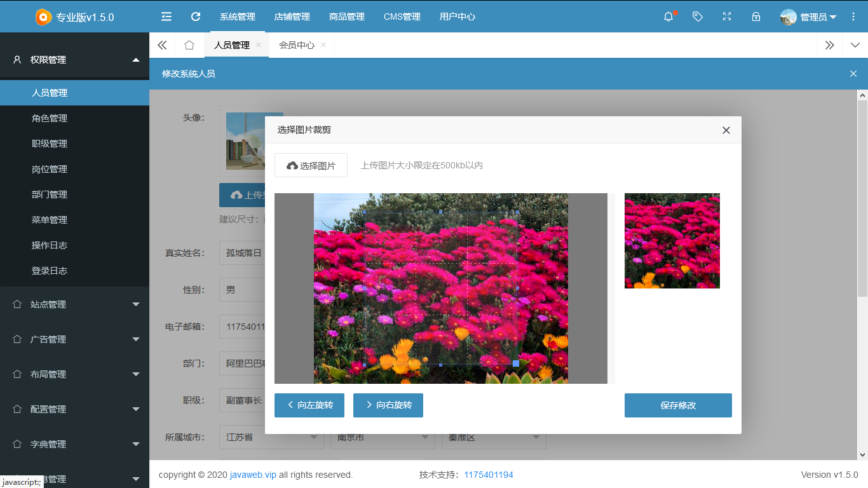Screen dimensions: 868x488
Task: Toggle fullscreen mode icon
Action: [x=727, y=17]
